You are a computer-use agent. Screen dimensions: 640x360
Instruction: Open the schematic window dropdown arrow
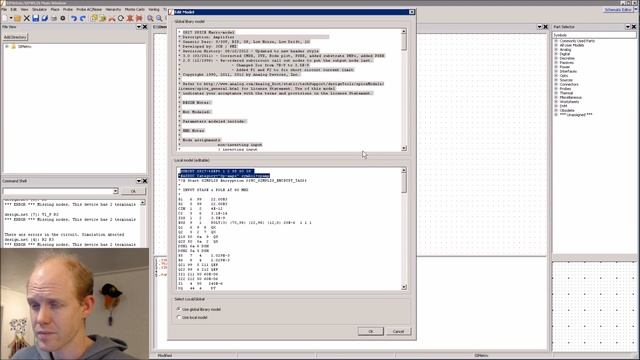pos(539,27)
